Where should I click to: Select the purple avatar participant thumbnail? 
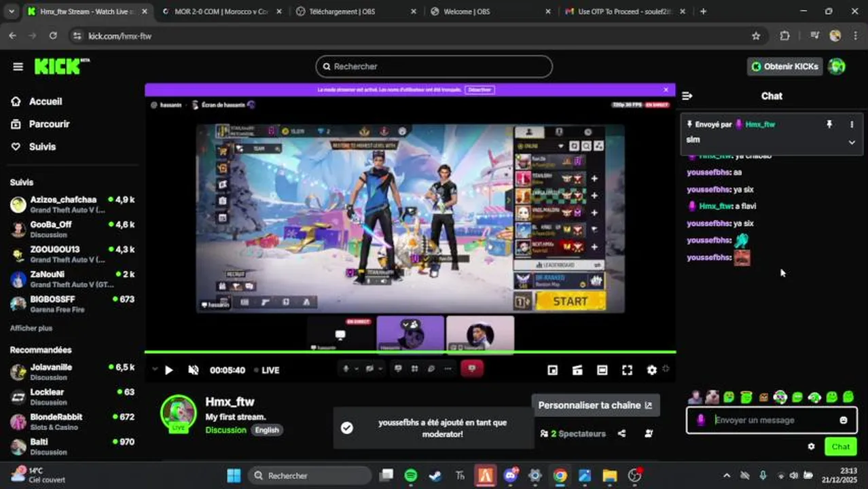(410, 334)
